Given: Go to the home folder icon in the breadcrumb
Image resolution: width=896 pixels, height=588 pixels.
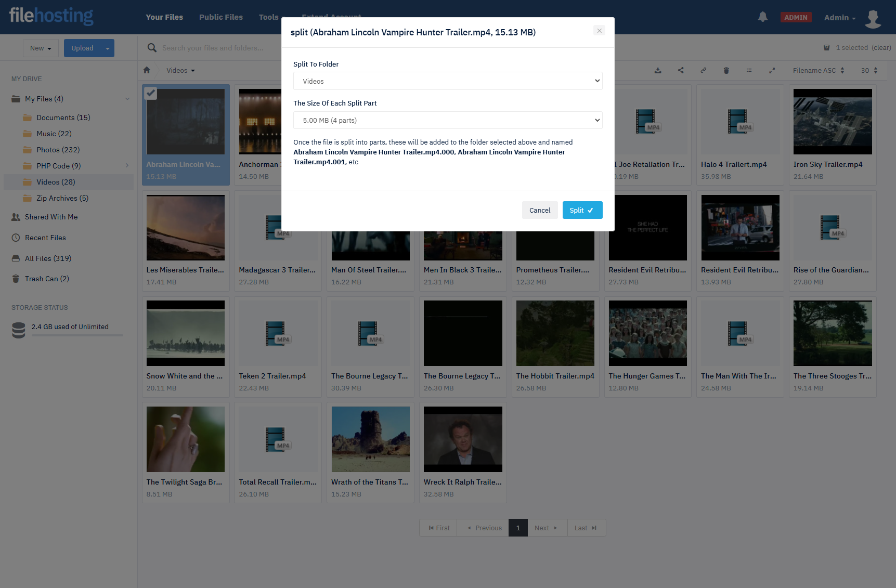Looking at the screenshot, I should (147, 70).
